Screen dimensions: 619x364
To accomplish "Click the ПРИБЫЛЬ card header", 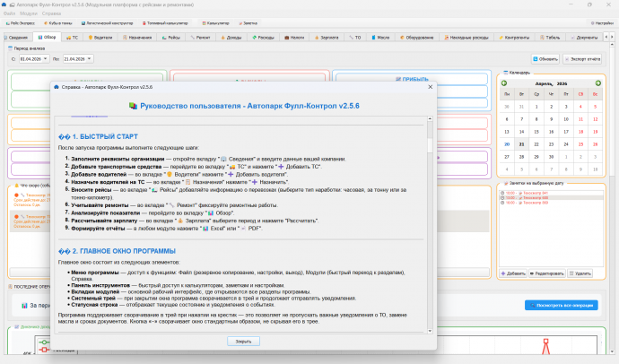I will pos(411,79).
